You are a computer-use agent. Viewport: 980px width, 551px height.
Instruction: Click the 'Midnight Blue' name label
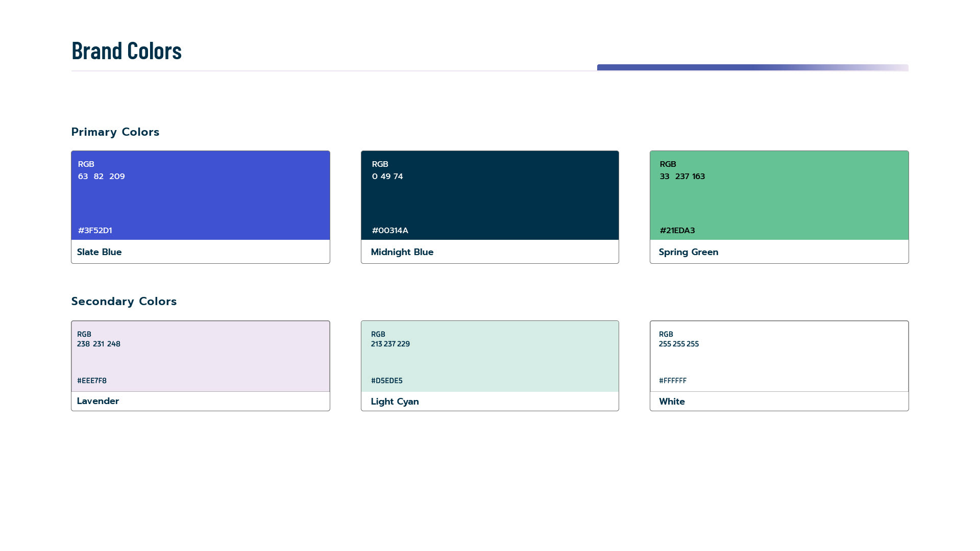coord(402,252)
